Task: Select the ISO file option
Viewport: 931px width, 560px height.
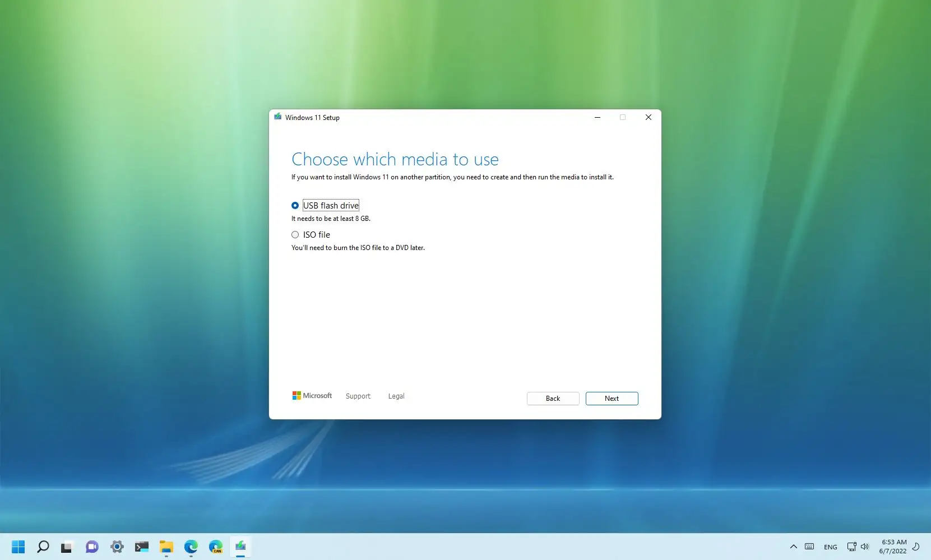Action: pos(295,234)
